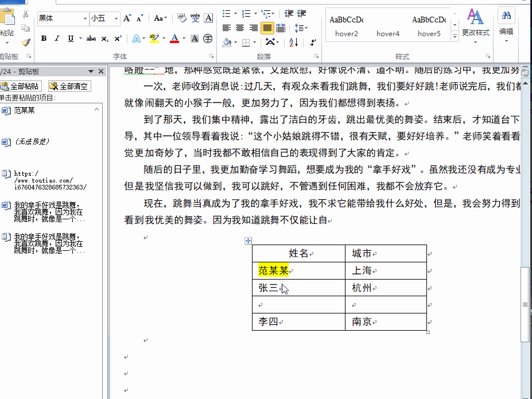The width and height of the screenshot is (532, 399).
Task: Open the font name dropdown
Action: [86, 18]
